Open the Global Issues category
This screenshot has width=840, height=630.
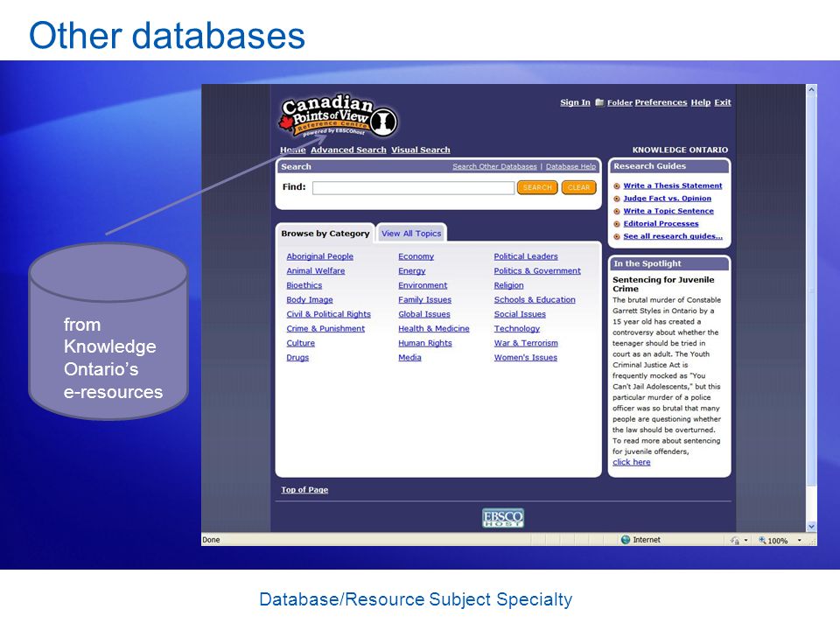pos(424,314)
